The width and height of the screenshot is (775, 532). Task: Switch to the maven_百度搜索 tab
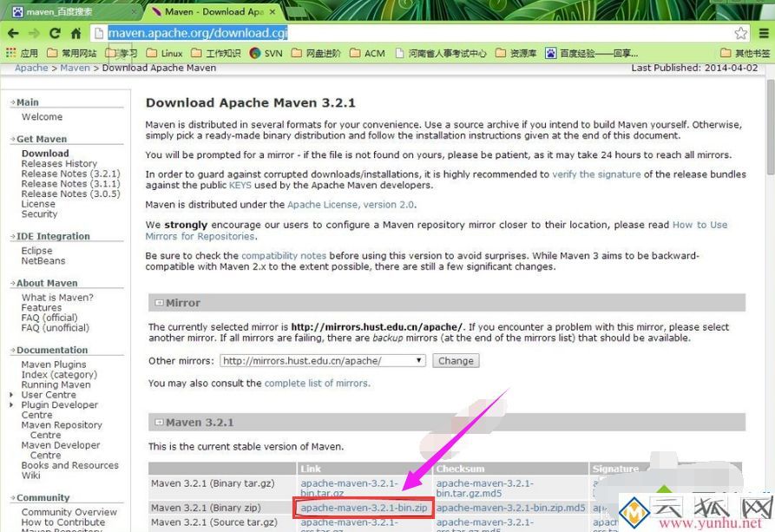tap(74, 11)
